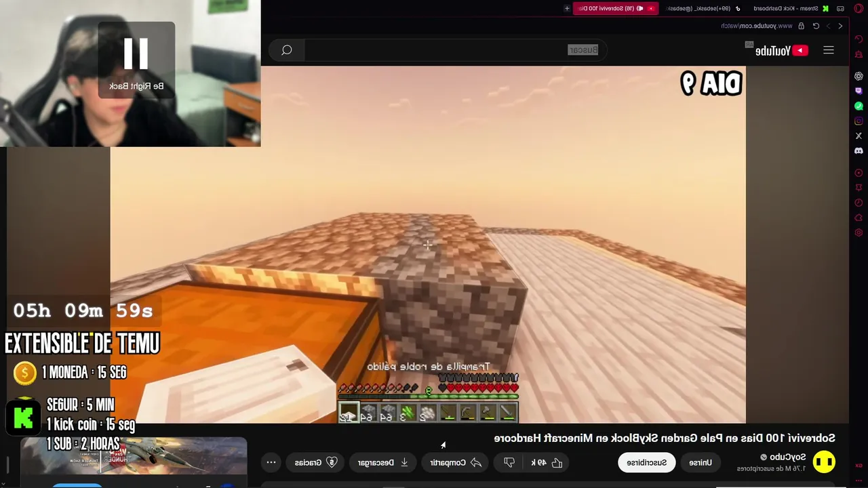Open a new browser tab
This screenshot has height=488, width=868.
click(x=567, y=8)
